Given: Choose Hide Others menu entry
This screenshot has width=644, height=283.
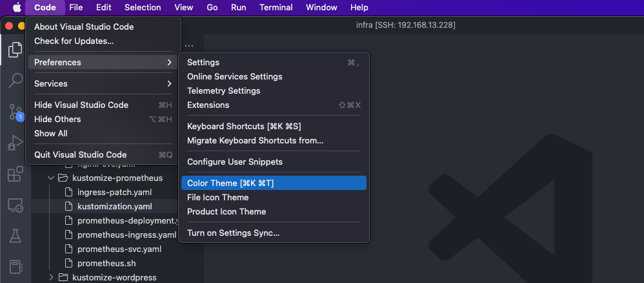Looking at the screenshot, I should (x=103, y=120).
